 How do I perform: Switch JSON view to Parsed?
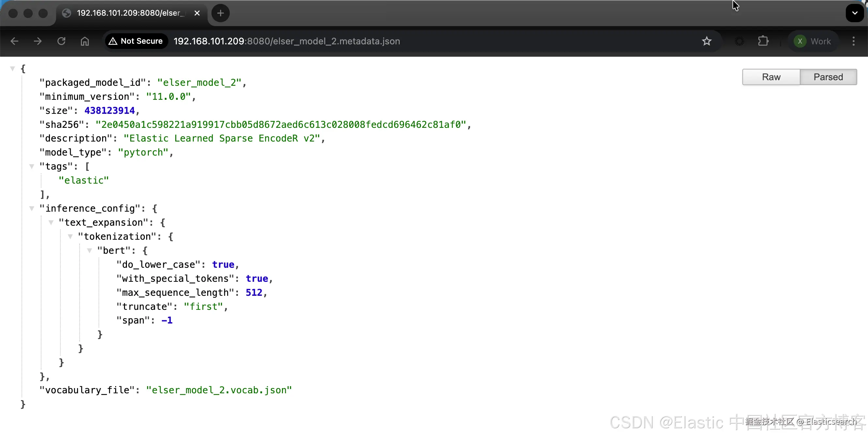828,77
